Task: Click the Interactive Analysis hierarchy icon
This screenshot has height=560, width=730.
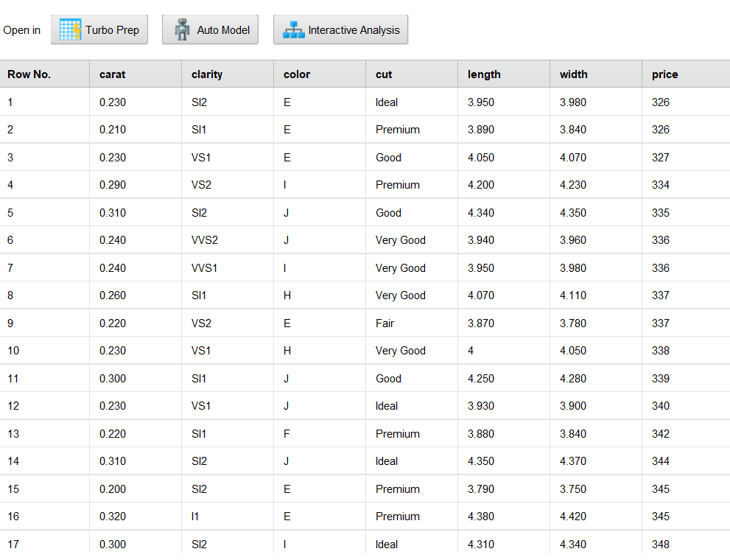Action: pos(294,29)
